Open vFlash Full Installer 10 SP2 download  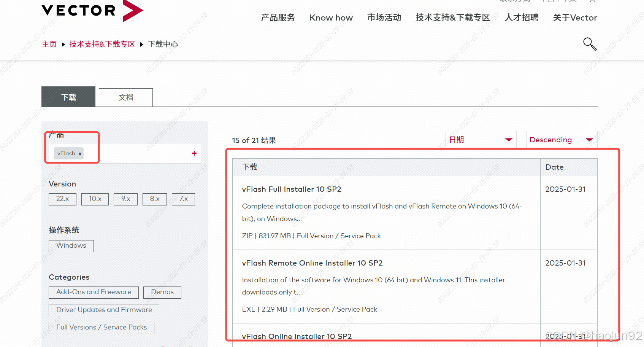coord(292,189)
